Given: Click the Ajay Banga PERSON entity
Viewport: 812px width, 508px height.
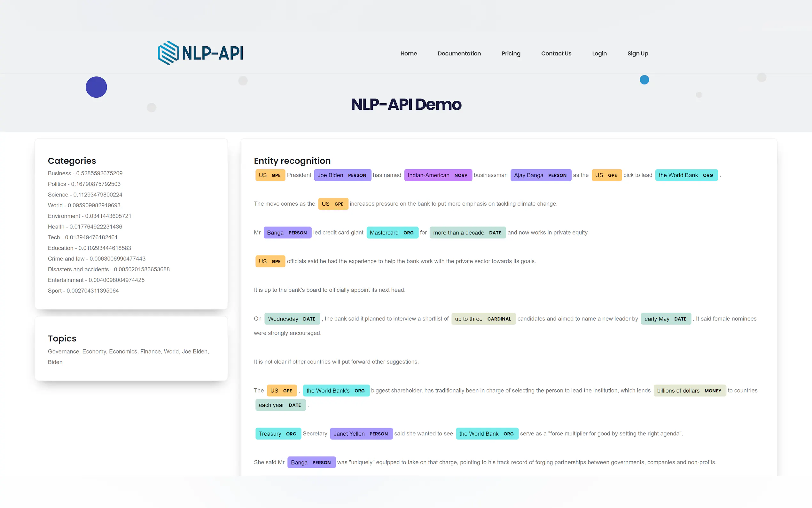Looking at the screenshot, I should tap(541, 175).
